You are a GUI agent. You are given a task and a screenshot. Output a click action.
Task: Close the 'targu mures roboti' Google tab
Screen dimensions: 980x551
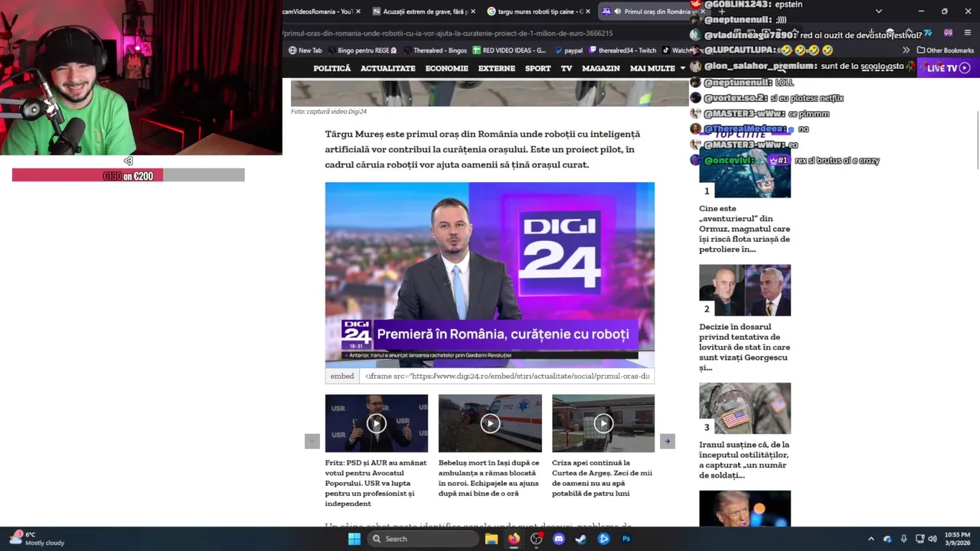pyautogui.click(x=588, y=11)
